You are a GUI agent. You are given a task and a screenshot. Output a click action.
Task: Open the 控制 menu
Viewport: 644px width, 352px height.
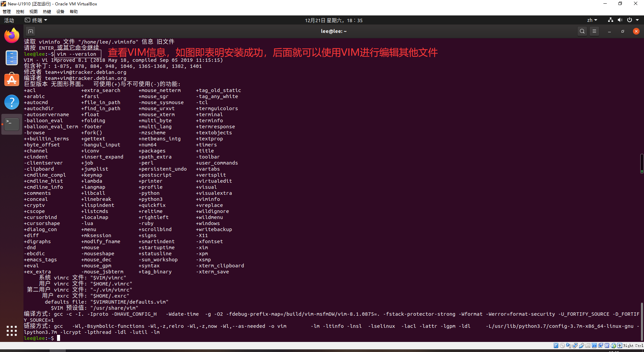tap(20, 12)
